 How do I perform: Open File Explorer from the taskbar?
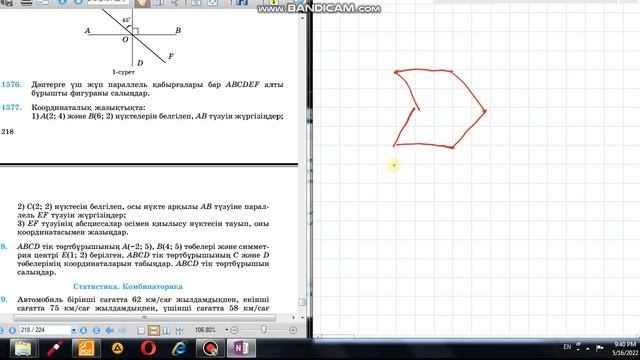tap(23, 349)
